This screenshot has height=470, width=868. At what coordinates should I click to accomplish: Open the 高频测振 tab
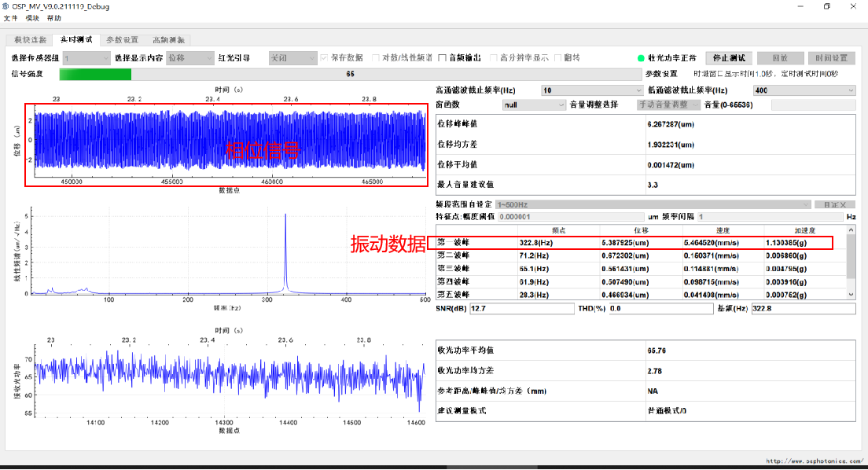point(168,40)
